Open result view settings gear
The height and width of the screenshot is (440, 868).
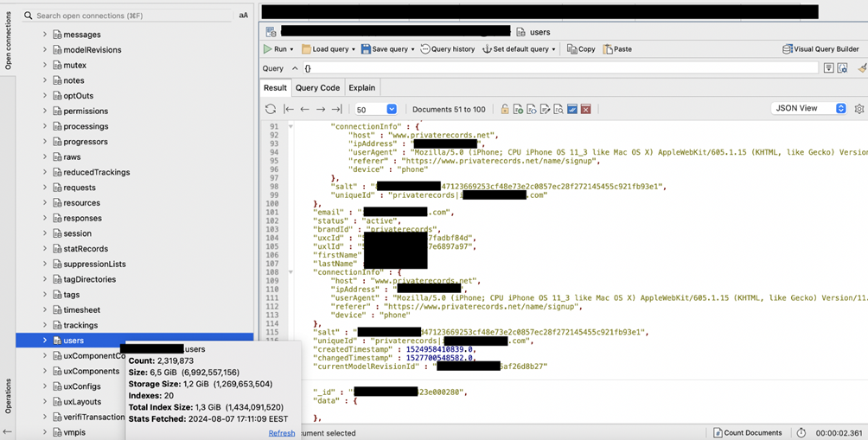(858, 109)
